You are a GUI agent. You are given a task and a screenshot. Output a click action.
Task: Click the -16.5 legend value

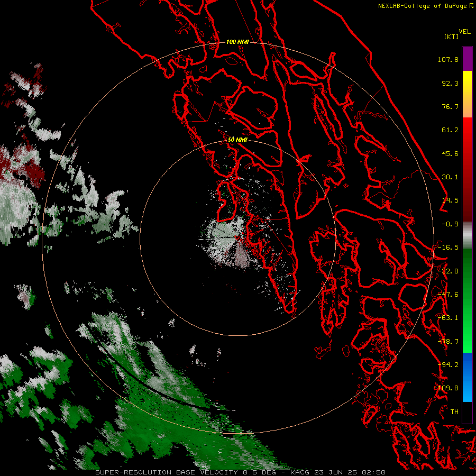pyautogui.click(x=448, y=248)
